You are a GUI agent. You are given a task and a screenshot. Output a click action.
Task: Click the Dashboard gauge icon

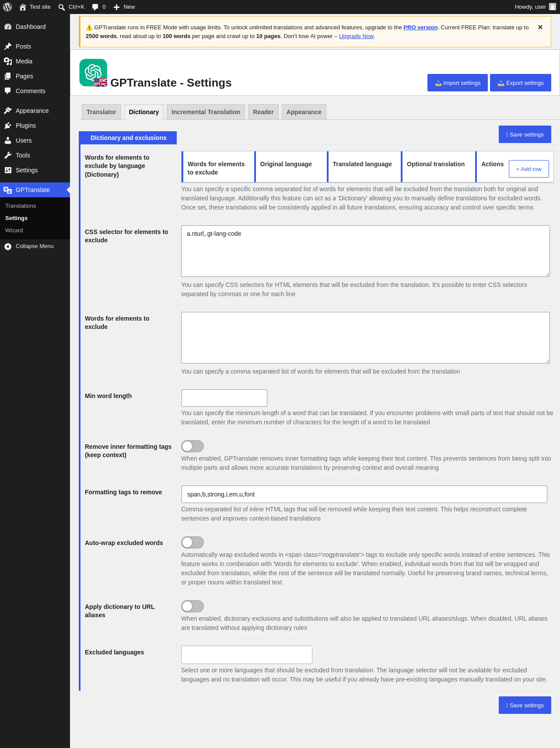click(x=8, y=27)
